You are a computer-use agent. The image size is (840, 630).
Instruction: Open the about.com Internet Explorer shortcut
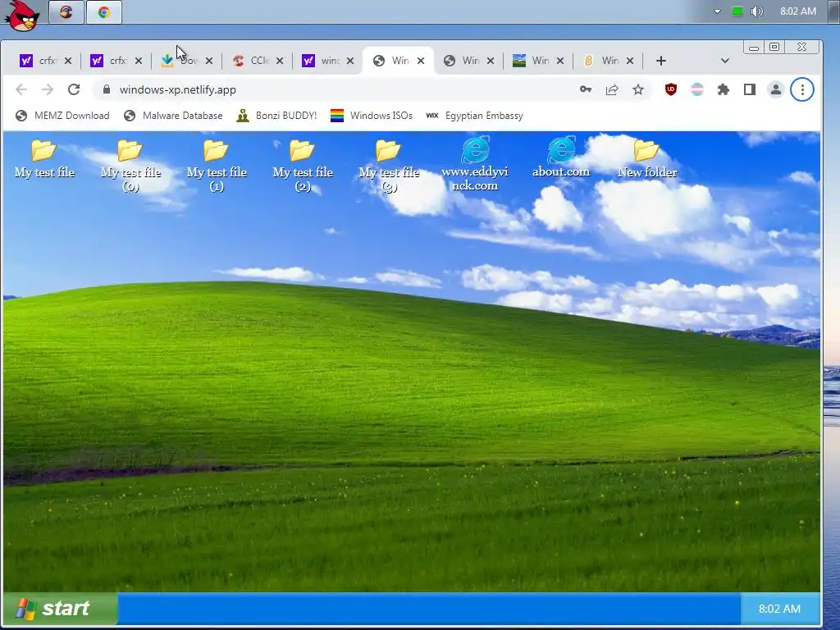pos(561,157)
